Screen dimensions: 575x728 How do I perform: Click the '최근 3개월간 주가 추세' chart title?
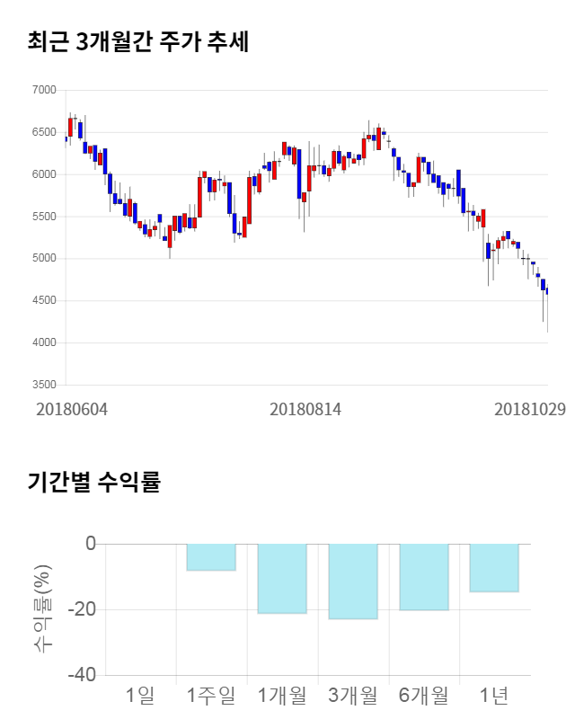click(x=137, y=41)
